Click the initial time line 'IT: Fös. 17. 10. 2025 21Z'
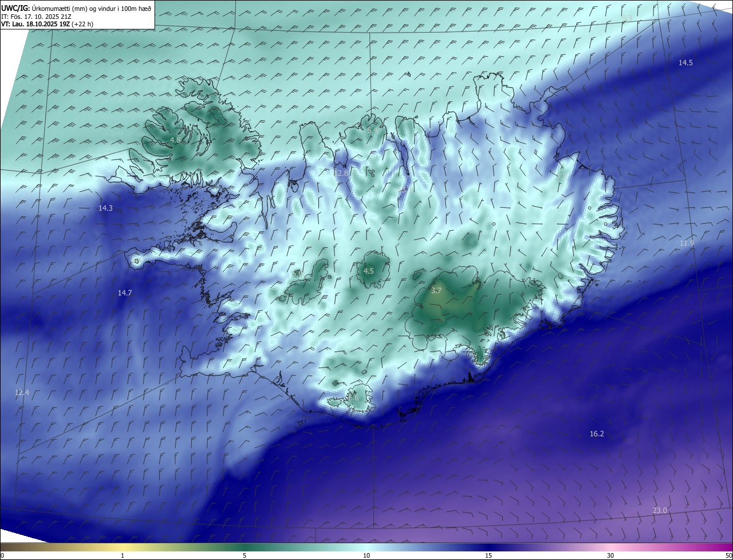The height and width of the screenshot is (560, 733). pos(36,17)
